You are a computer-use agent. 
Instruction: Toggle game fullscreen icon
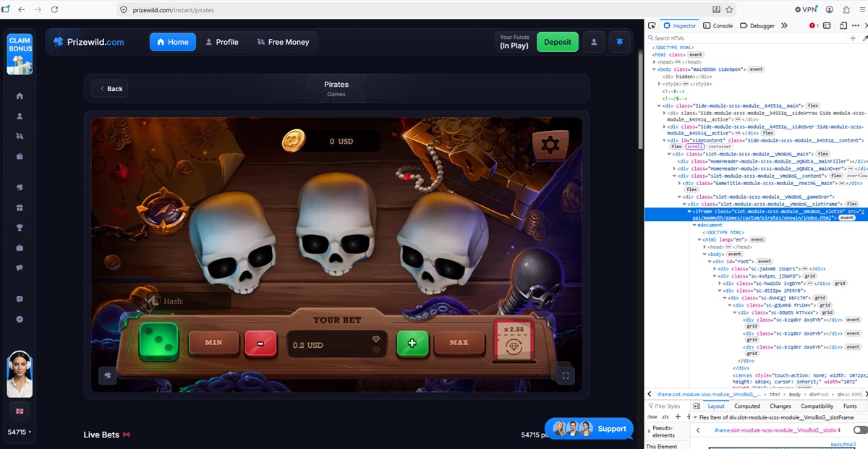566,375
